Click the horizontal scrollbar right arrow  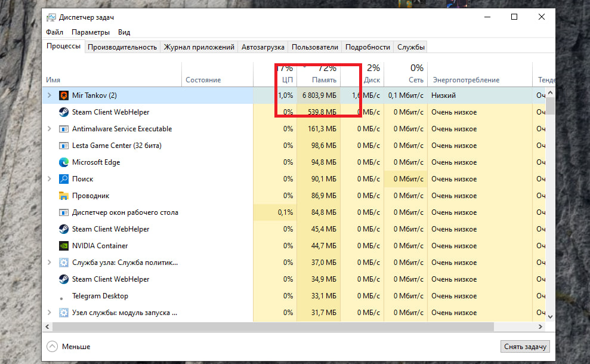(540, 327)
